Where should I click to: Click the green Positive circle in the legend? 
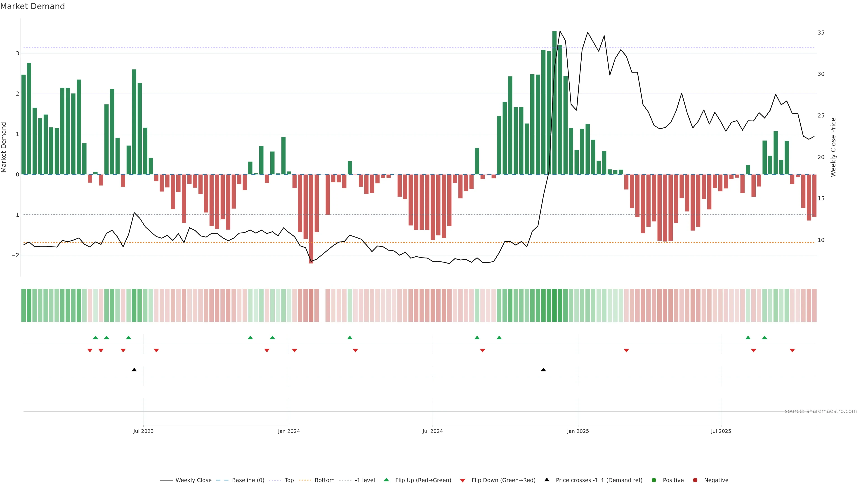pyautogui.click(x=654, y=480)
